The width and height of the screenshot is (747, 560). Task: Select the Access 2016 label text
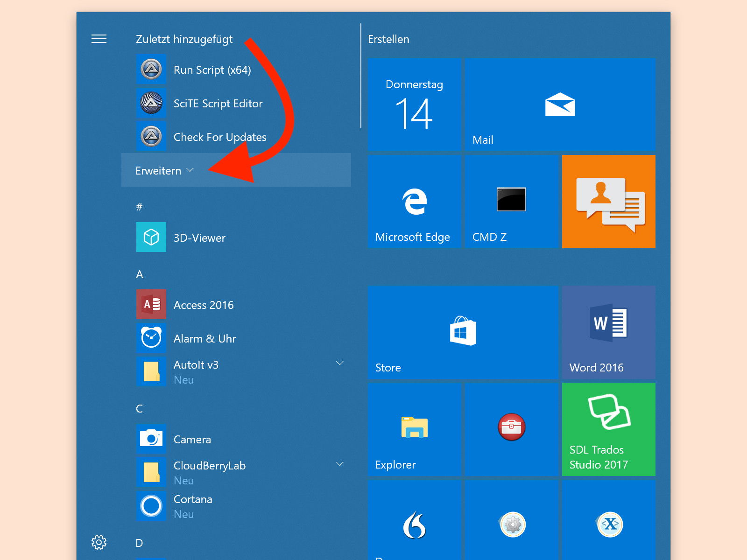204,305
